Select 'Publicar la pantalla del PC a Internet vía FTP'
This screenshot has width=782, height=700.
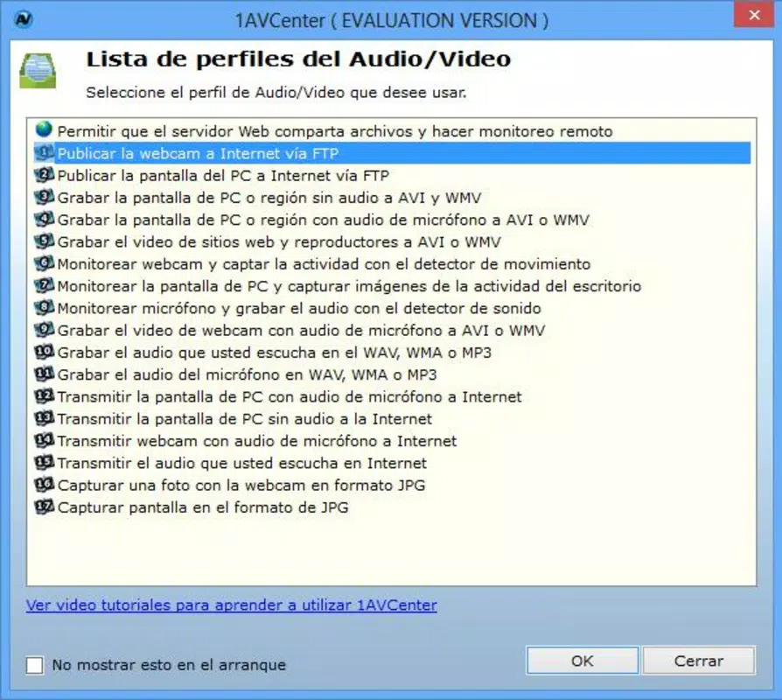pyautogui.click(x=223, y=176)
